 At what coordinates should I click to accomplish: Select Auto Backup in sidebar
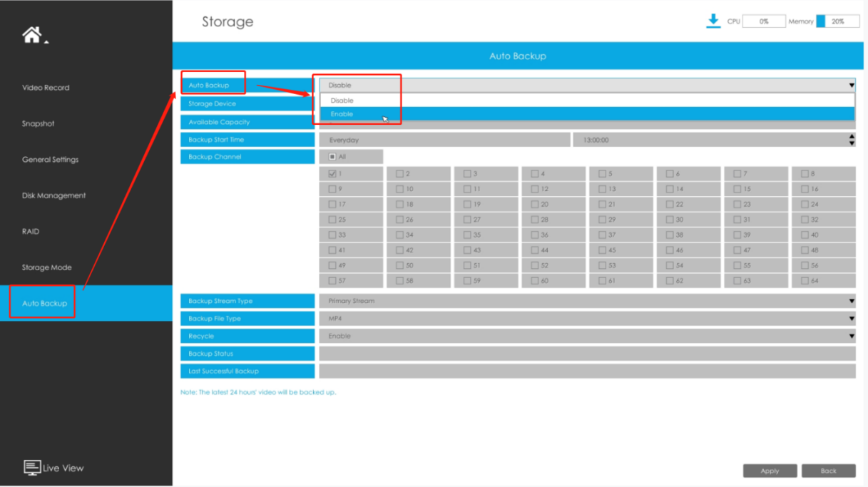(86, 303)
